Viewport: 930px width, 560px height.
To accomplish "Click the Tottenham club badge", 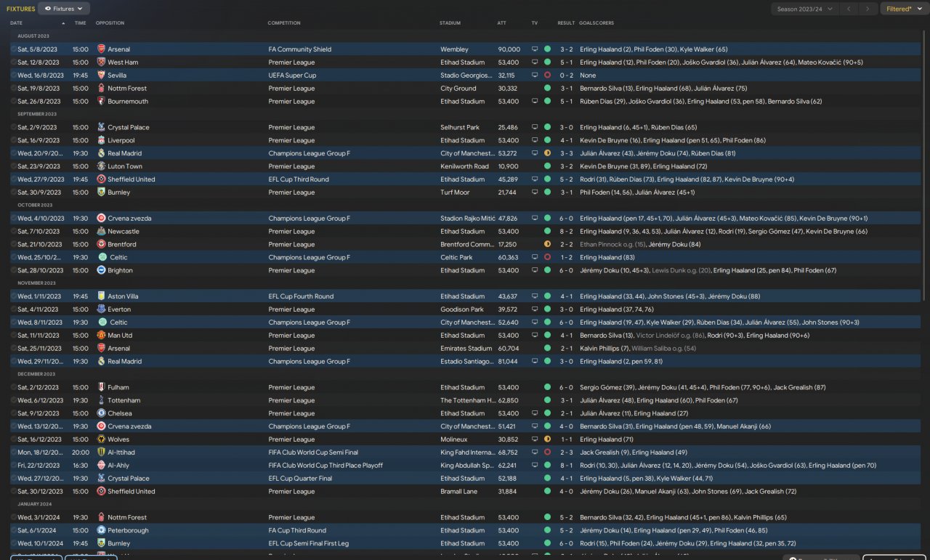I will click(101, 401).
